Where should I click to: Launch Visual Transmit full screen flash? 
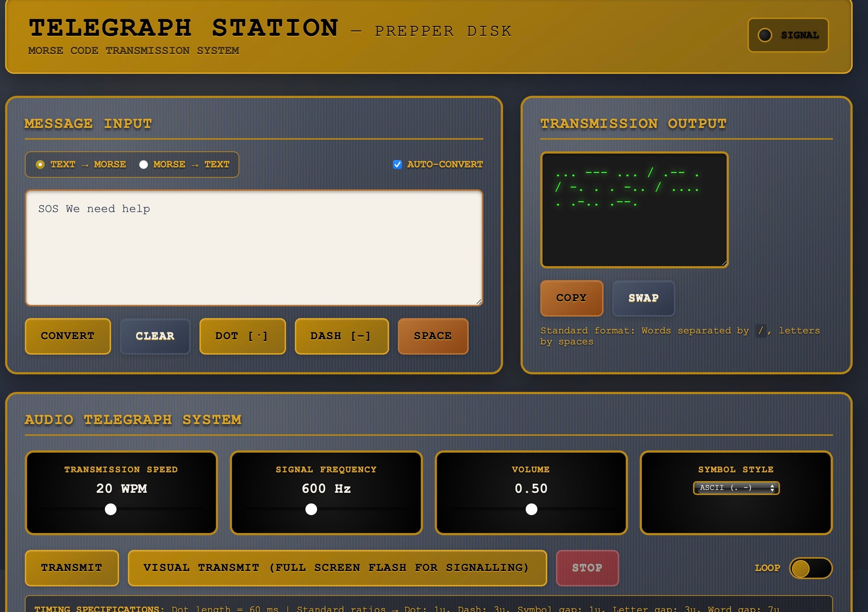337,568
